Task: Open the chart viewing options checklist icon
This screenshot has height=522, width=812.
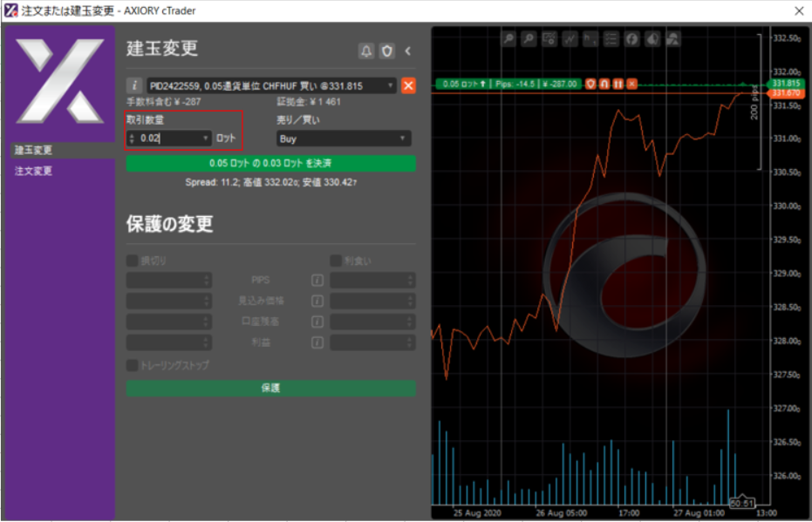Action: 611,39
